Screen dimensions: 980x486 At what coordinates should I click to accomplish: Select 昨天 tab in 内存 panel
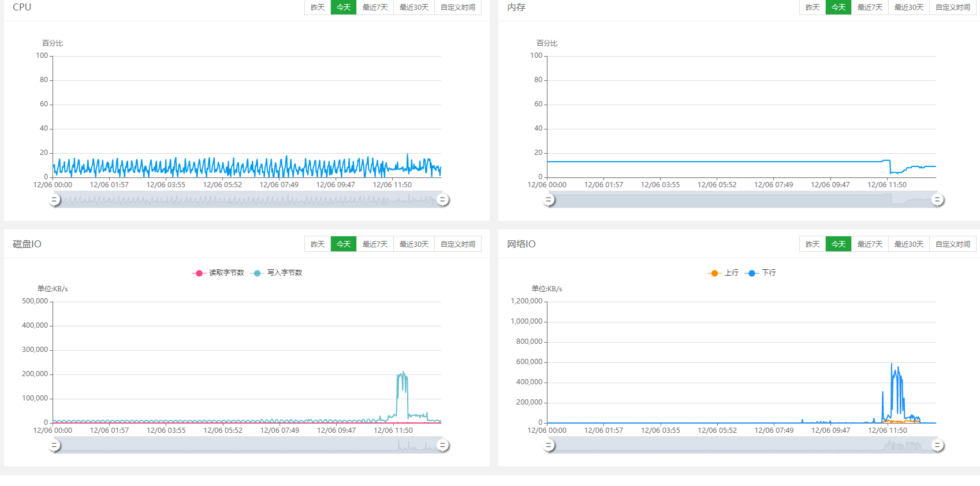(813, 8)
